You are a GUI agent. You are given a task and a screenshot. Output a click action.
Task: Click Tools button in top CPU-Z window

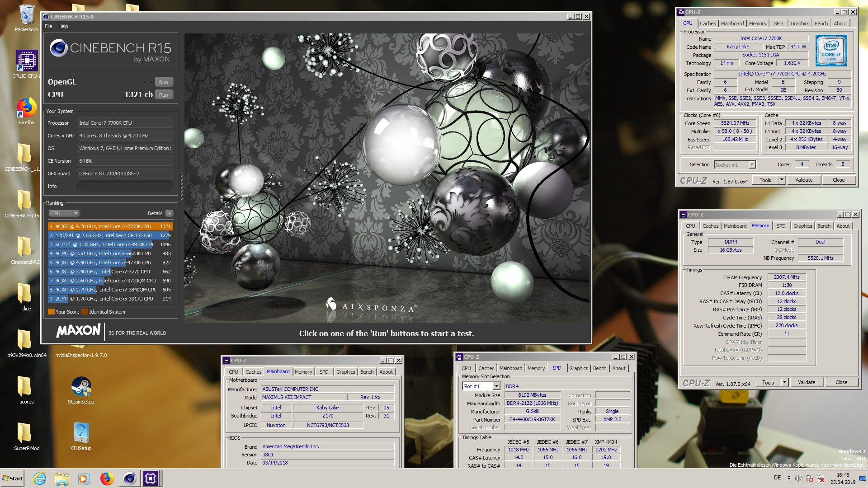(x=765, y=180)
